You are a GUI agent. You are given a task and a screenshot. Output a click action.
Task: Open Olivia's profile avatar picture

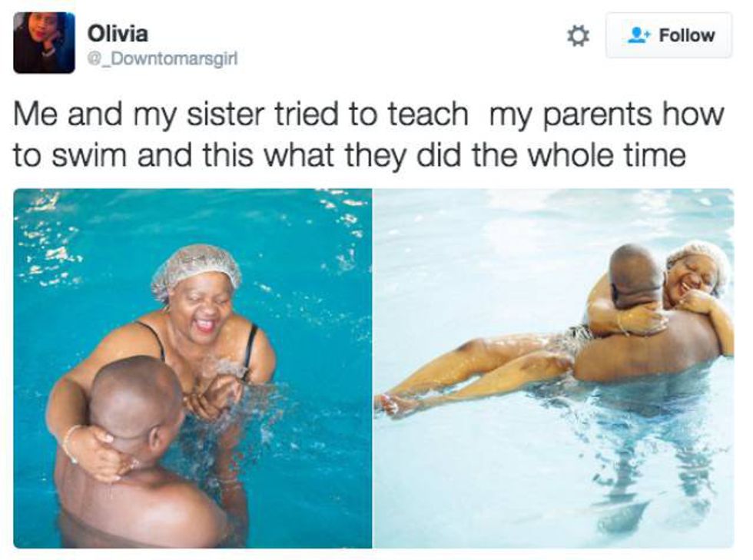45,43
